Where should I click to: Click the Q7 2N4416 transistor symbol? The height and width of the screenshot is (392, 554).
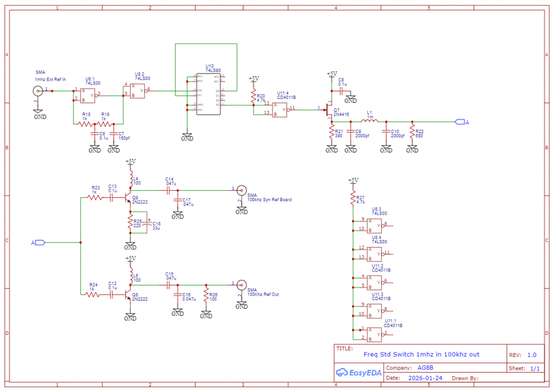[x=329, y=111]
